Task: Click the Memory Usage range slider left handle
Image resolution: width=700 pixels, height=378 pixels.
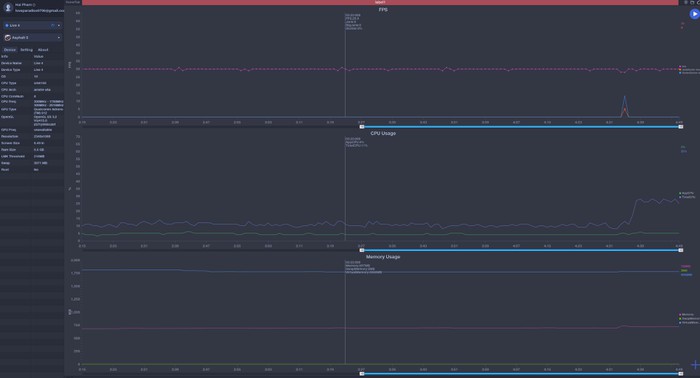Action: [x=362, y=374]
